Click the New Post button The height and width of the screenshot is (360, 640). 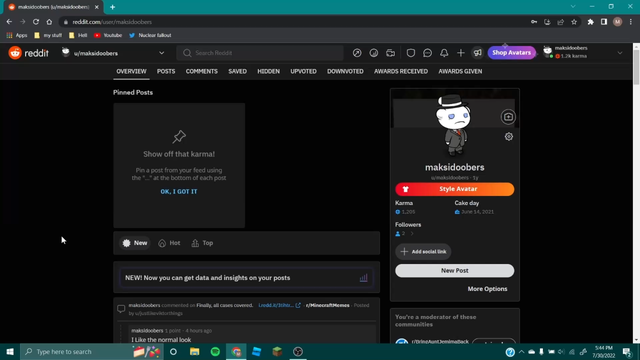(x=455, y=271)
